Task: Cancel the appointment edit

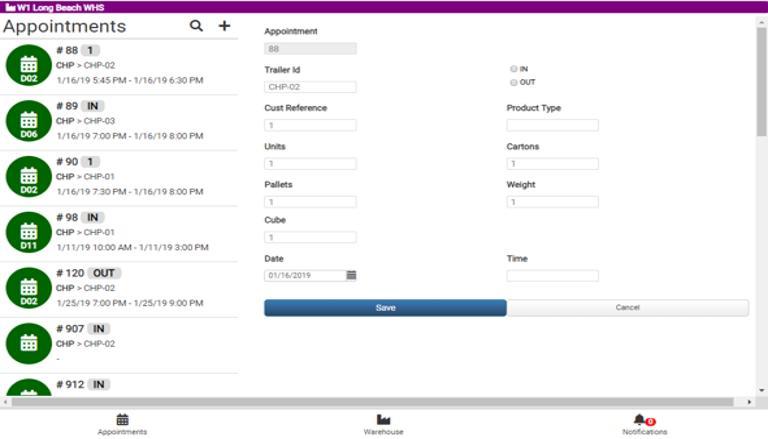Action: [627, 308]
